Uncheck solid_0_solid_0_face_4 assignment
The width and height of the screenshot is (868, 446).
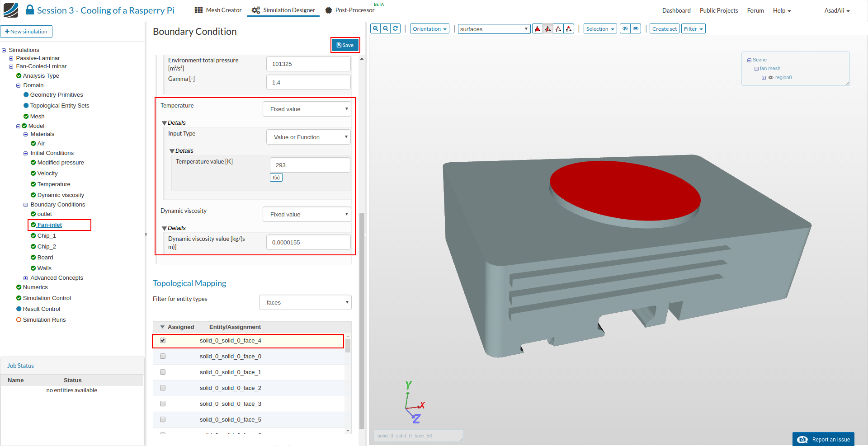coord(163,340)
